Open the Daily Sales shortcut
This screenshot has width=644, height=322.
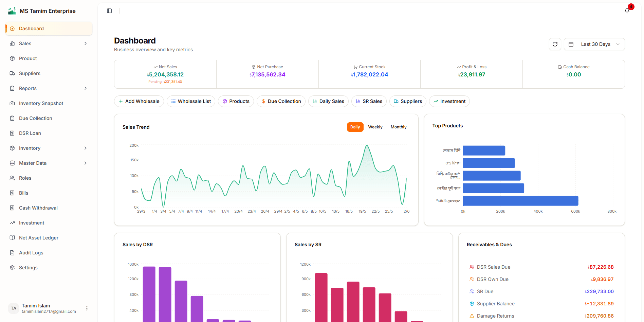[x=328, y=101]
